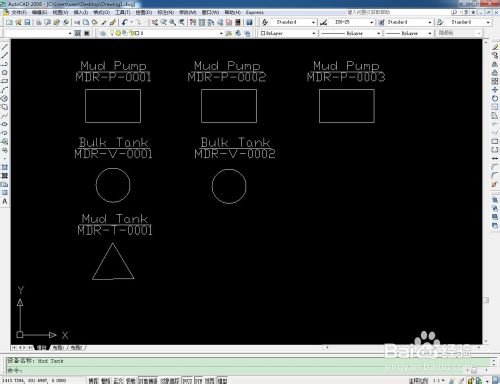Click the Text Style icon

coord(265,22)
